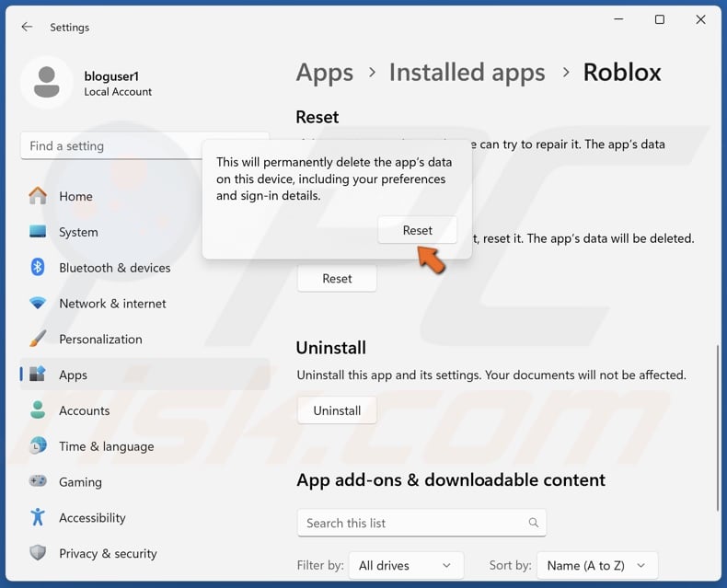Click the vertical scrollbar on the right
727x588 pixels.
click(x=718, y=428)
